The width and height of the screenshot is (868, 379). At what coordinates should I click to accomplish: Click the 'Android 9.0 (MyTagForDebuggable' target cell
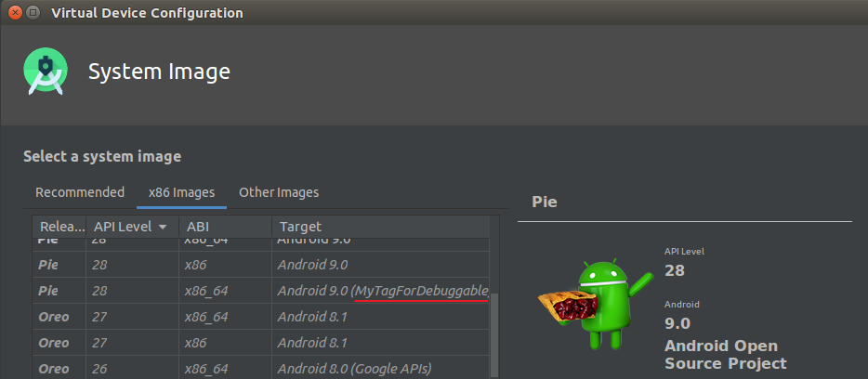click(381, 291)
